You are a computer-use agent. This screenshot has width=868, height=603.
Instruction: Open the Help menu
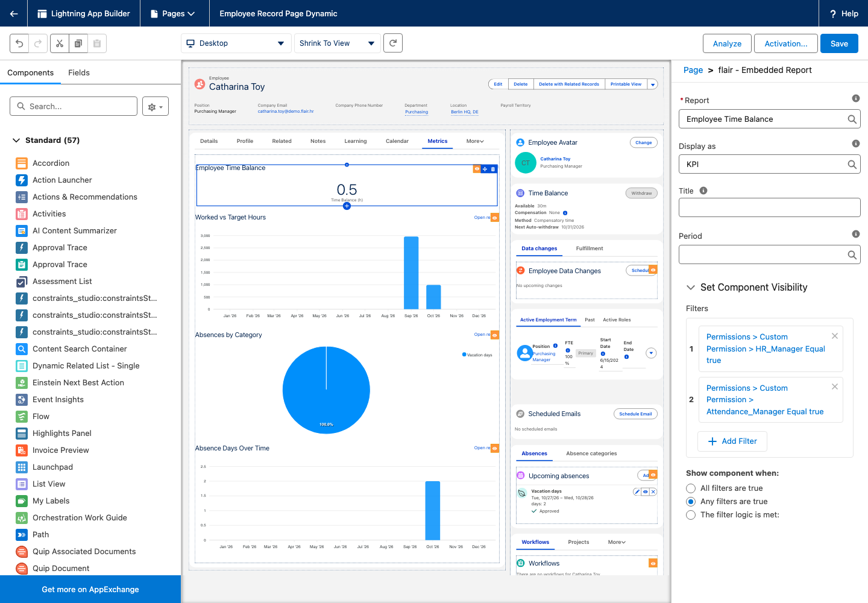pos(844,13)
